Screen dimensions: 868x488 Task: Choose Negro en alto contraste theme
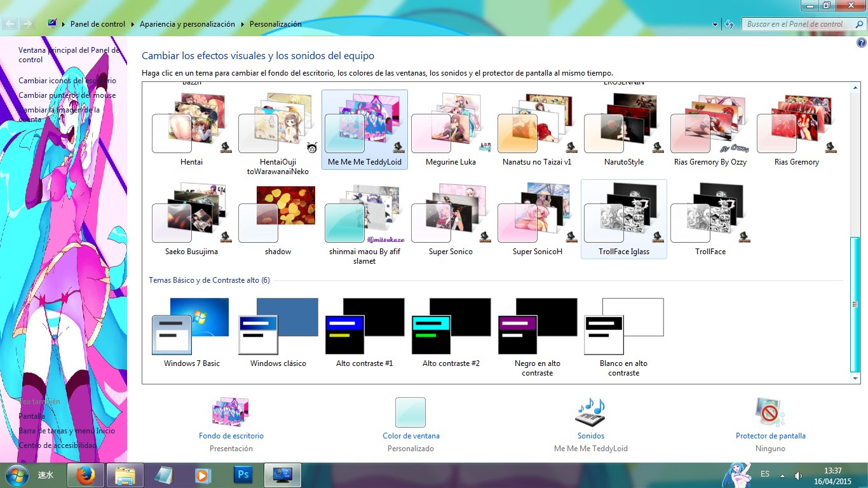538,336
